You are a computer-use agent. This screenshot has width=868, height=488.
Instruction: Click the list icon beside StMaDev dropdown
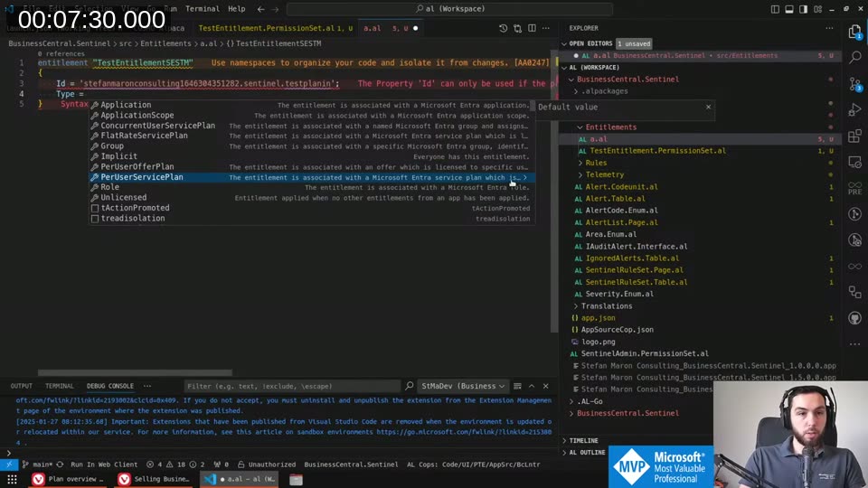517,386
